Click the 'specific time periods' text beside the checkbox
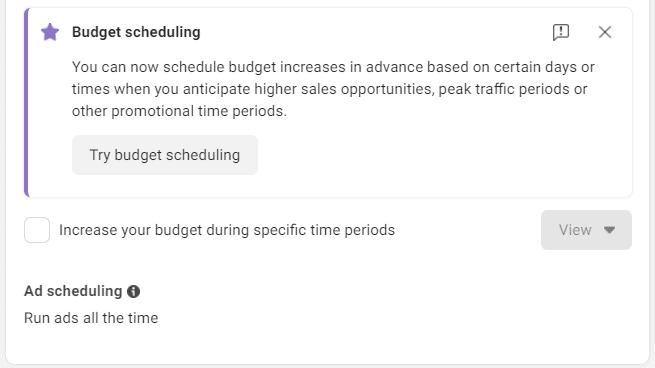The width and height of the screenshot is (655, 368). (324, 230)
